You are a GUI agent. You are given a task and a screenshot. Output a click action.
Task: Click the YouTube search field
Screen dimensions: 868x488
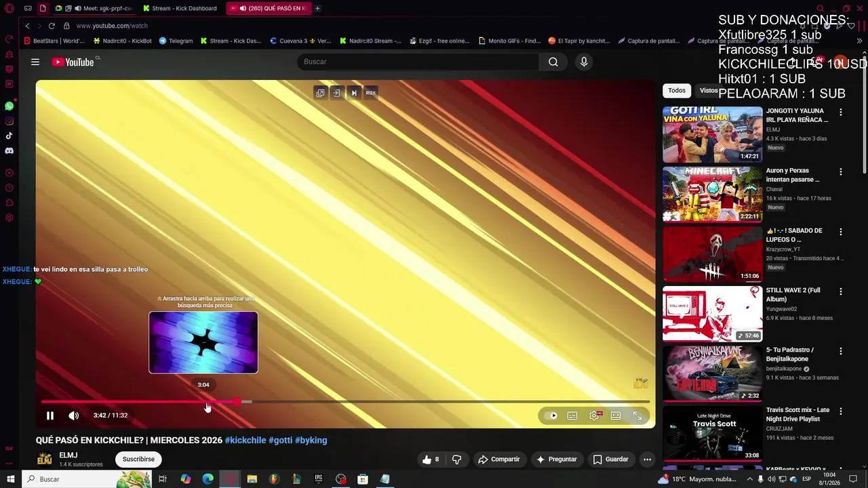(418, 62)
